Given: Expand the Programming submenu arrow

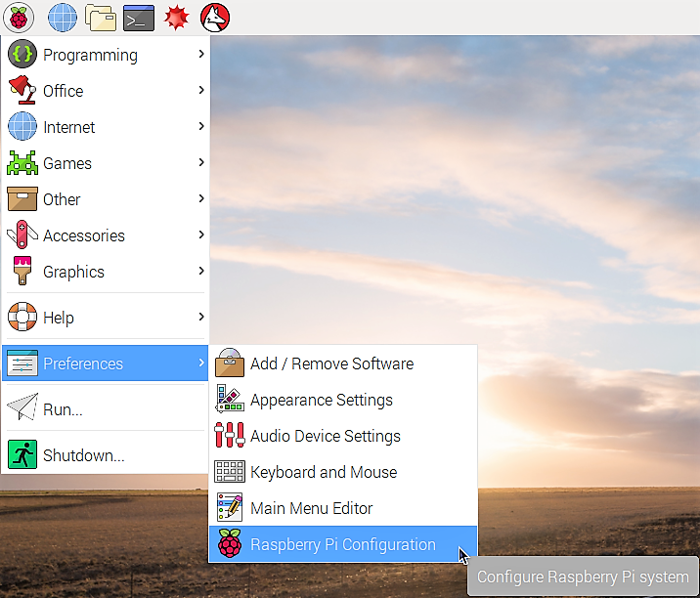Looking at the screenshot, I should (x=201, y=54).
